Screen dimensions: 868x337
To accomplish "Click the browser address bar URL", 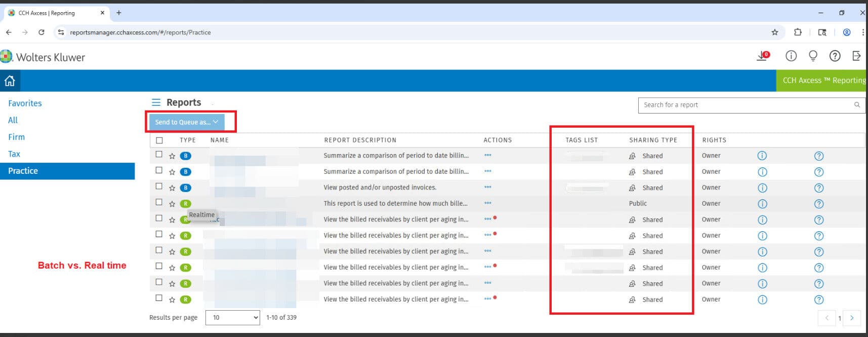I will click(140, 32).
